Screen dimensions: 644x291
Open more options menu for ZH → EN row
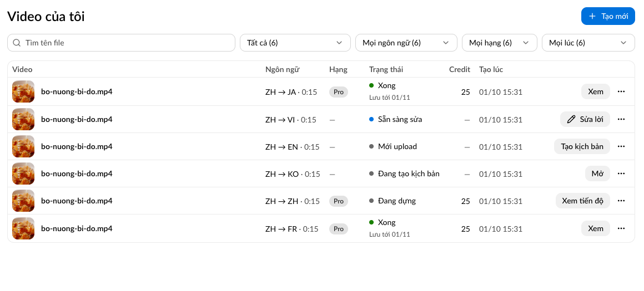point(621,146)
